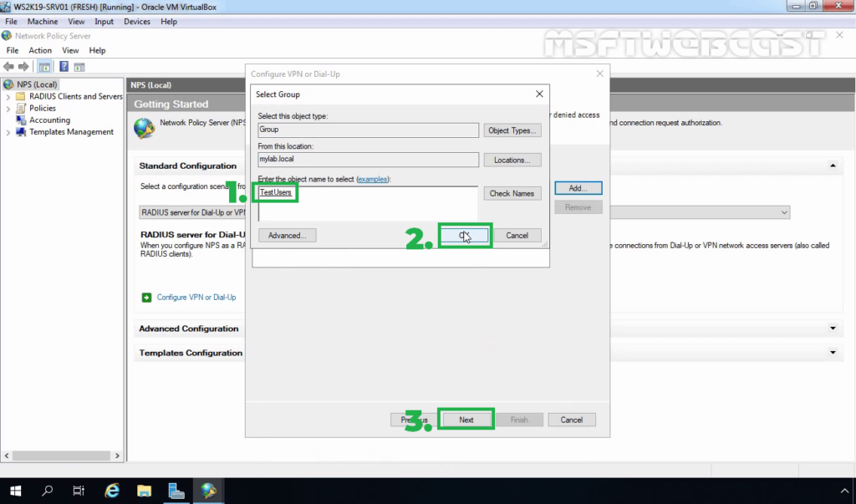Expand the Templates Management tree node

pos(8,132)
